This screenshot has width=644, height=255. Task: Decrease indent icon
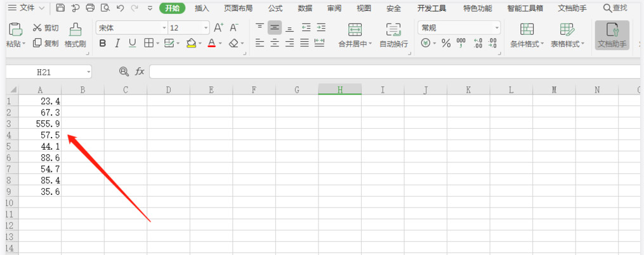coord(306,27)
